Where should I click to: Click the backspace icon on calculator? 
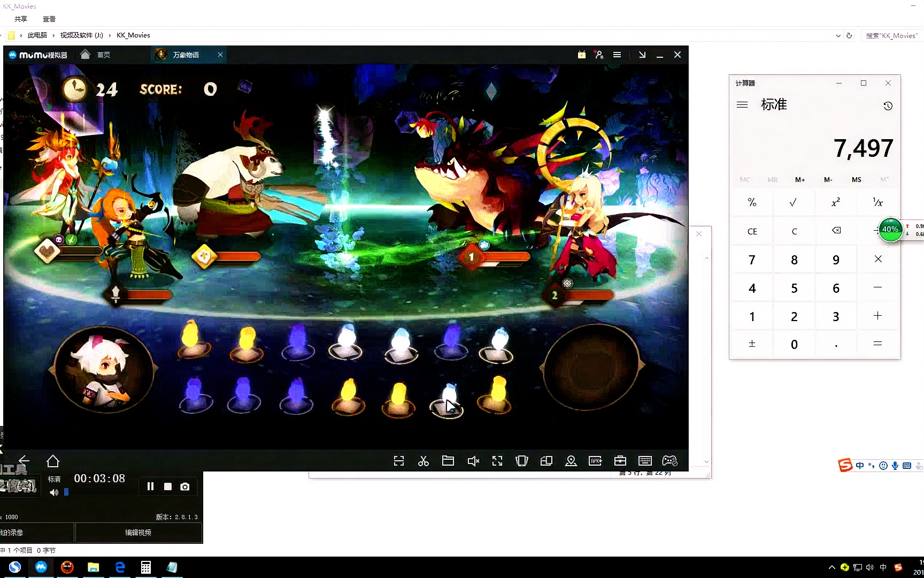[836, 231]
